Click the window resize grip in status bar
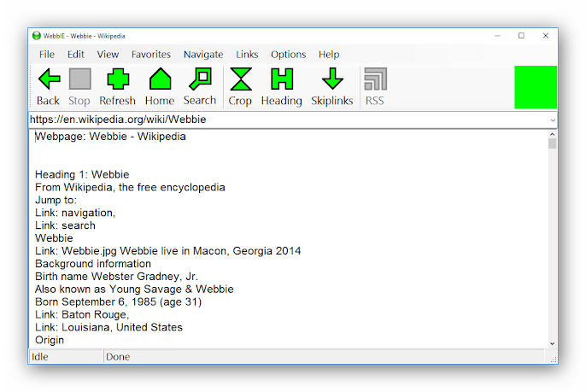Image resolution: width=586 pixels, height=392 pixels. click(554, 360)
